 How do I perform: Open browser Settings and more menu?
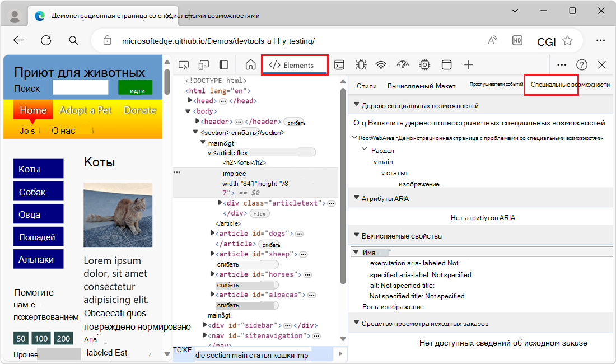point(600,40)
